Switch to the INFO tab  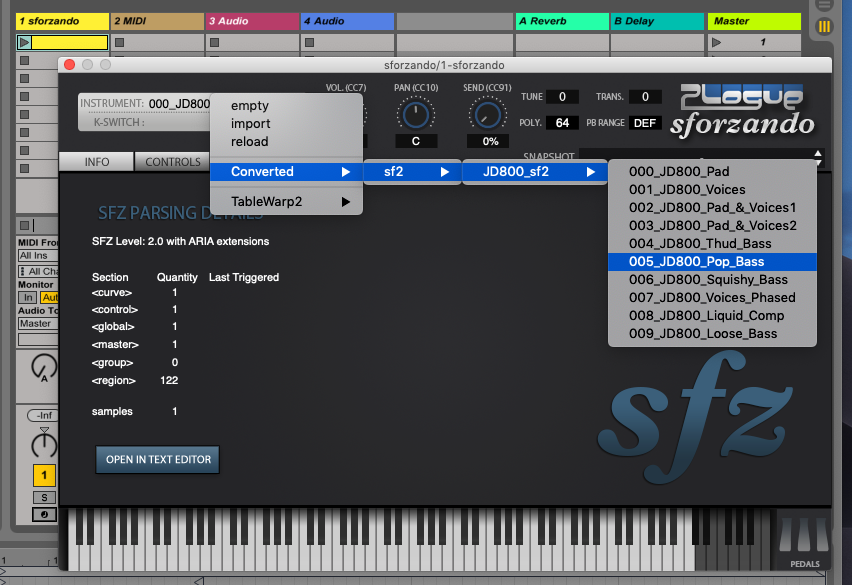click(97, 162)
